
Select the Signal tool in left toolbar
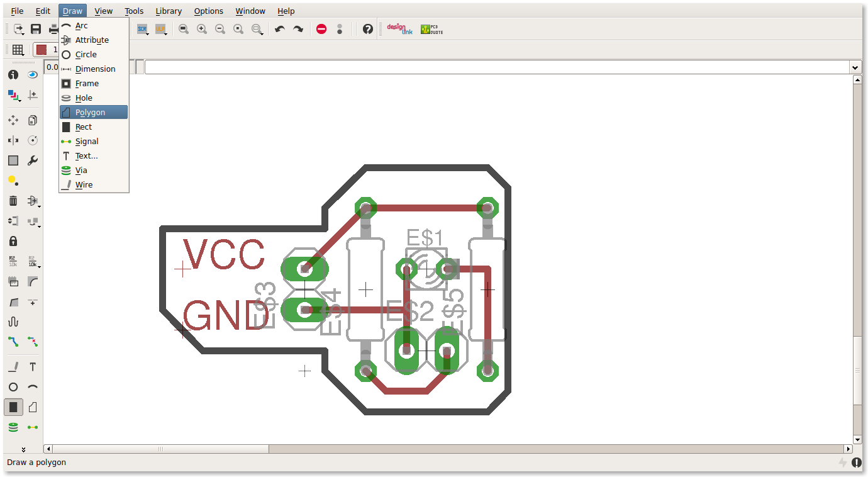[33, 427]
